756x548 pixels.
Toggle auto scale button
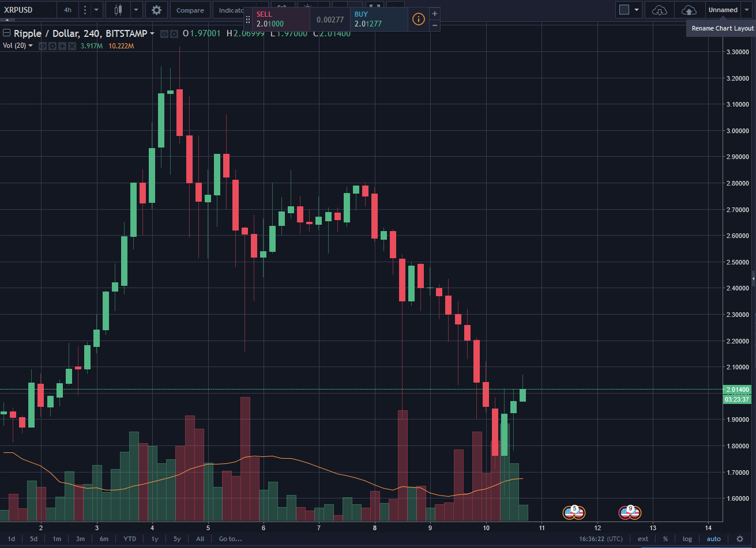point(714,539)
